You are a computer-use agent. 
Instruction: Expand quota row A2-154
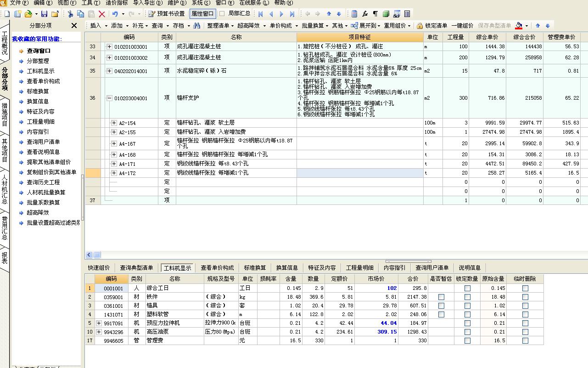coord(114,123)
